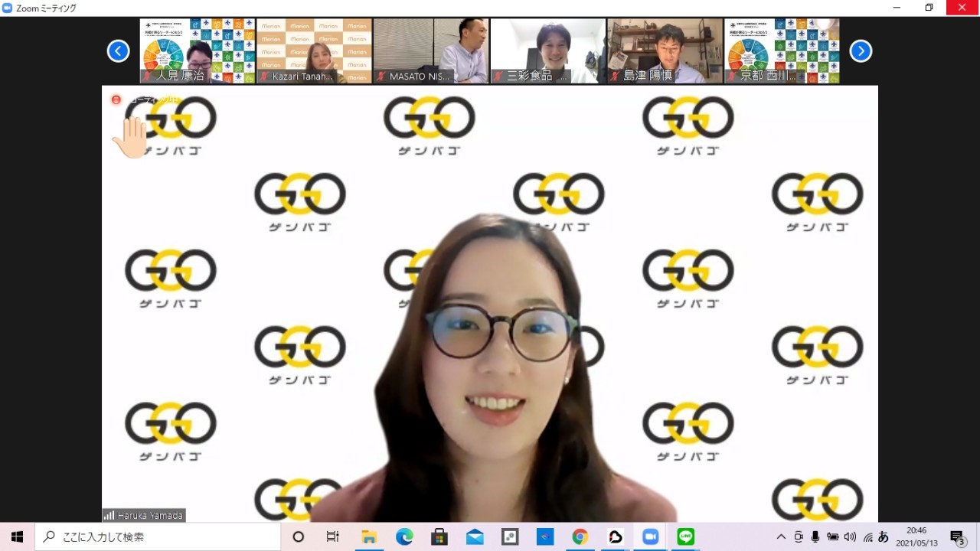Image resolution: width=980 pixels, height=551 pixels.
Task: Show next participants with right arrow
Action: [861, 51]
